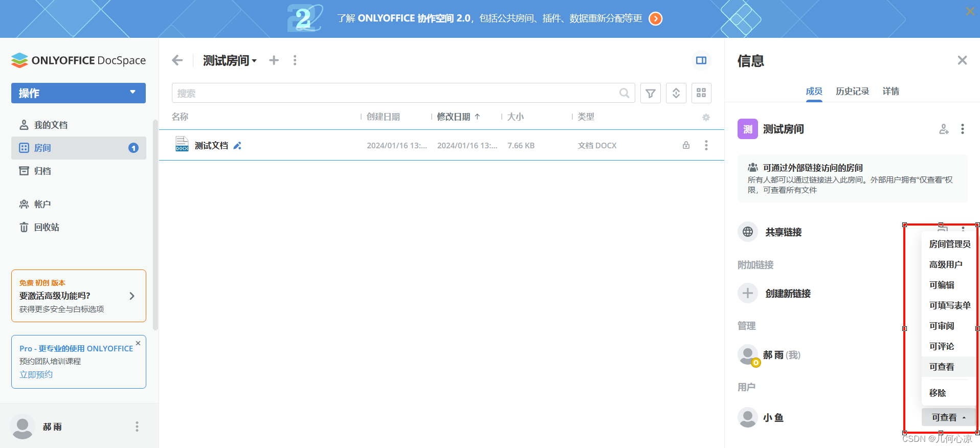Image resolution: width=980 pixels, height=448 pixels.
Task: Click the 立即预约 link
Action: coord(36,374)
